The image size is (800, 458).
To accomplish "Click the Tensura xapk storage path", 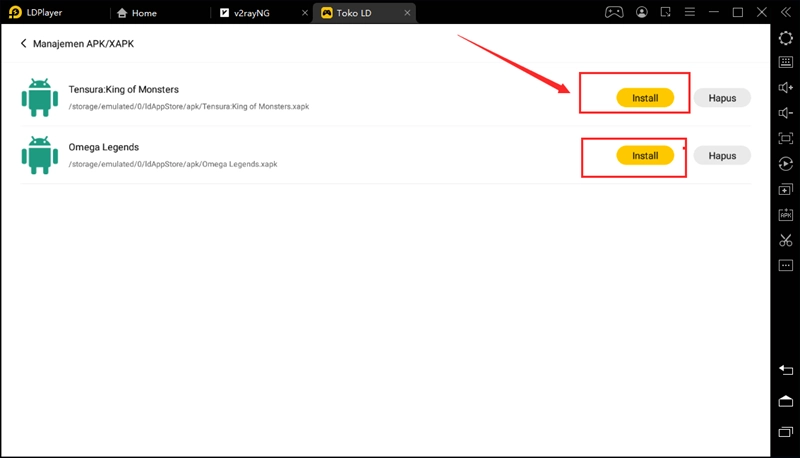I will 189,107.
